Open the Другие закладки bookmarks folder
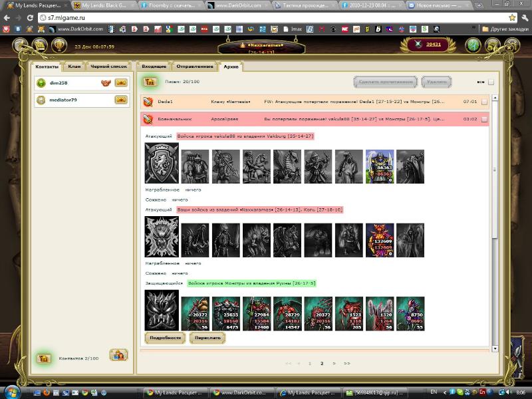This screenshot has height=399, width=532. click(505, 29)
